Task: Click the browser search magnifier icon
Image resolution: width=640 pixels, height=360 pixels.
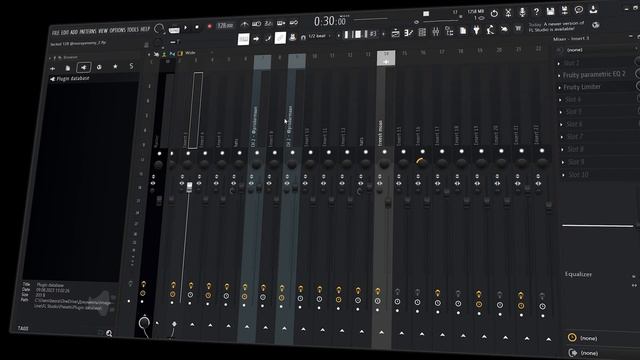Action: click(109, 333)
